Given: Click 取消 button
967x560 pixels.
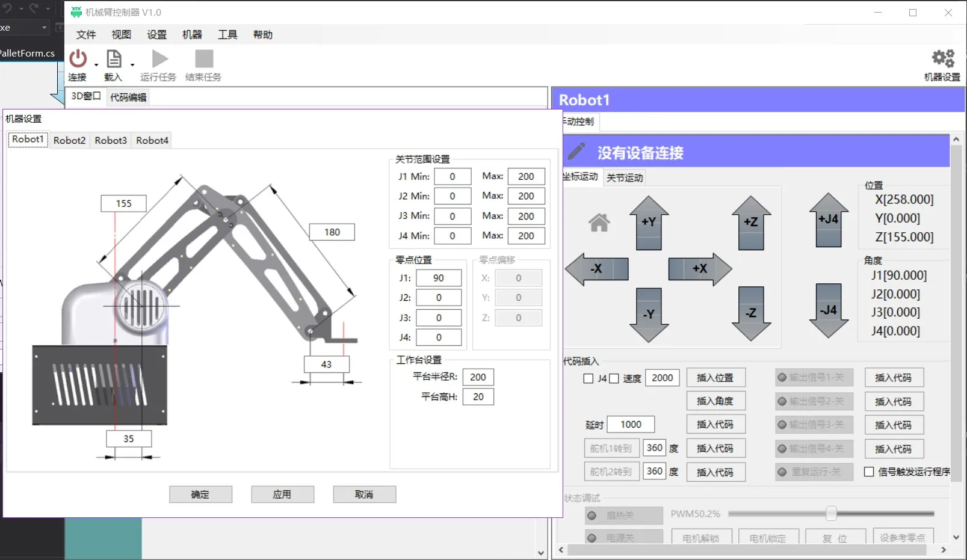Looking at the screenshot, I should point(364,494).
